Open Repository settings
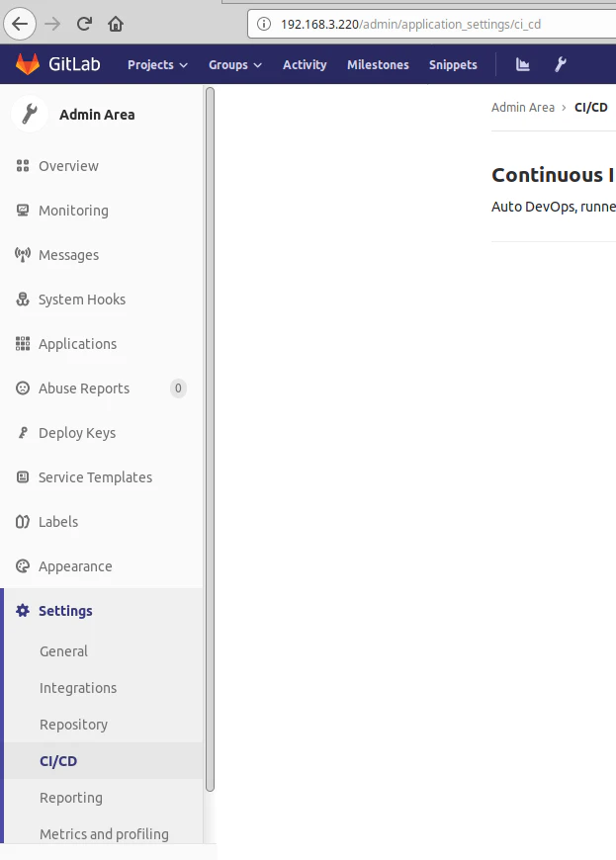The height and width of the screenshot is (860, 616). (73, 725)
